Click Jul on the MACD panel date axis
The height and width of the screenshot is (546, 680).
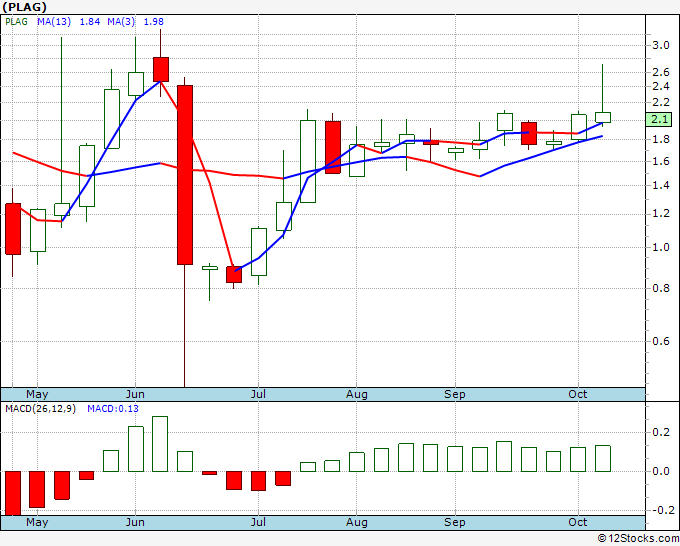258,522
